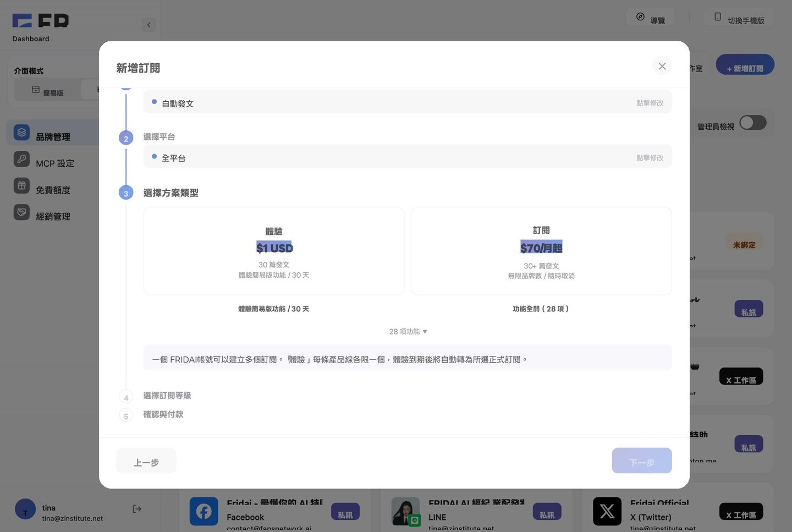The height and width of the screenshot is (532, 792).
Task: Toggle the 管理員檢視 switch
Action: pyautogui.click(x=753, y=122)
